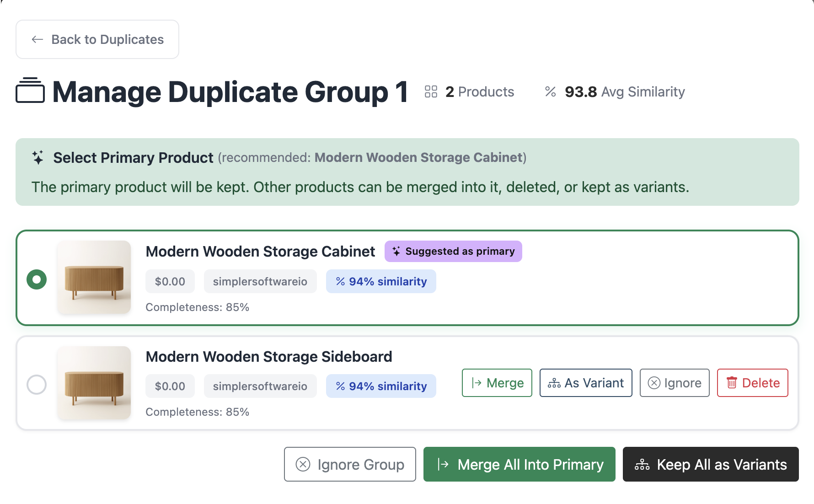Click the hierarchy icon in Keep All as Variants
Viewport: 814px width, 504px height.
[642, 465]
